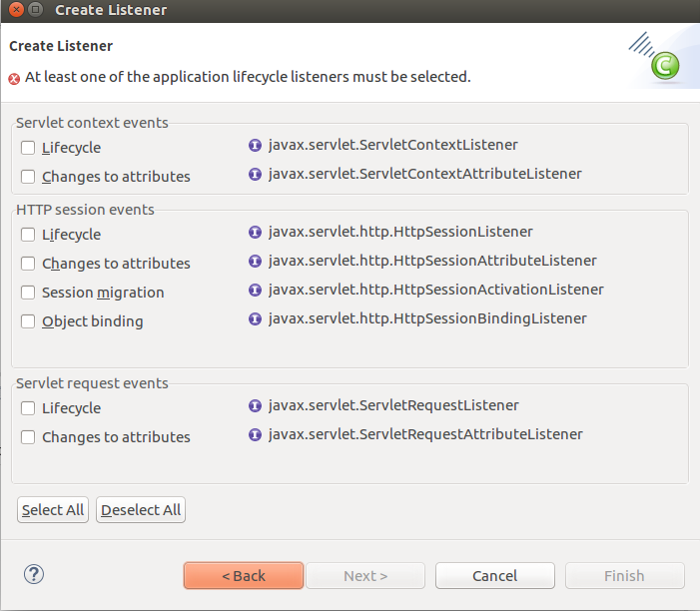The height and width of the screenshot is (611, 700).
Task: Click the ServletContextAttributeListener interface icon
Action: coord(256,175)
